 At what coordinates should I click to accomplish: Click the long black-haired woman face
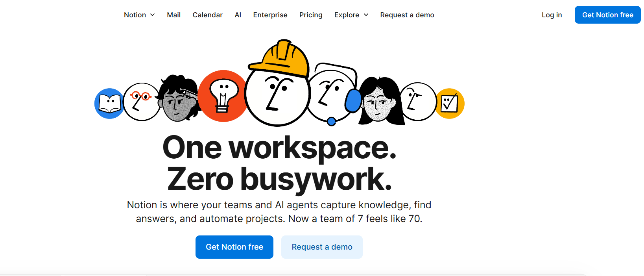point(380,102)
